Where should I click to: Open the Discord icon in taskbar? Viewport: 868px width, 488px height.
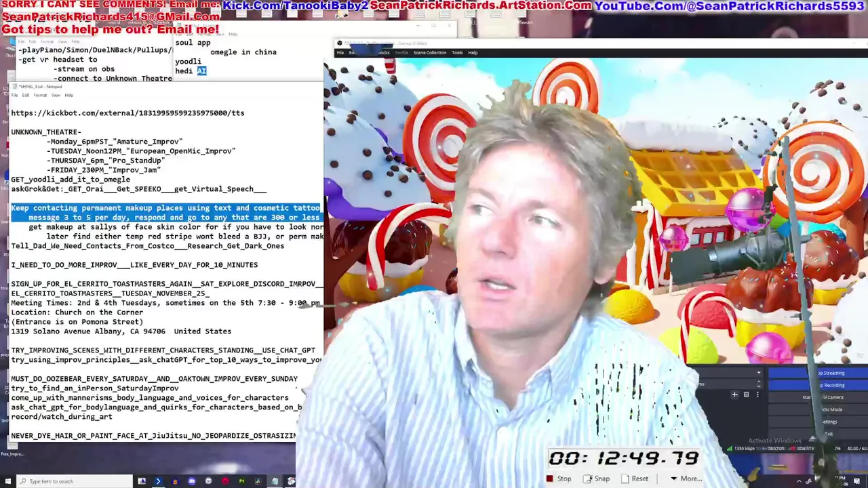click(191, 481)
